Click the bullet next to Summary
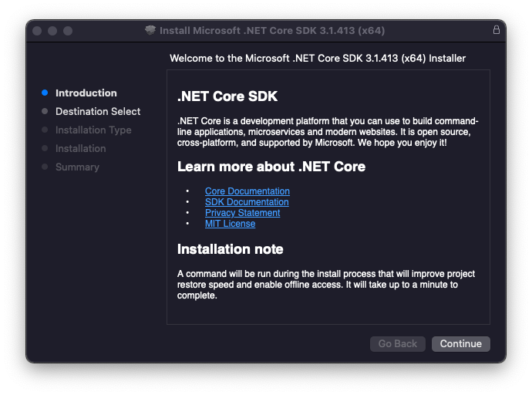This screenshot has height=395, width=532. point(45,167)
